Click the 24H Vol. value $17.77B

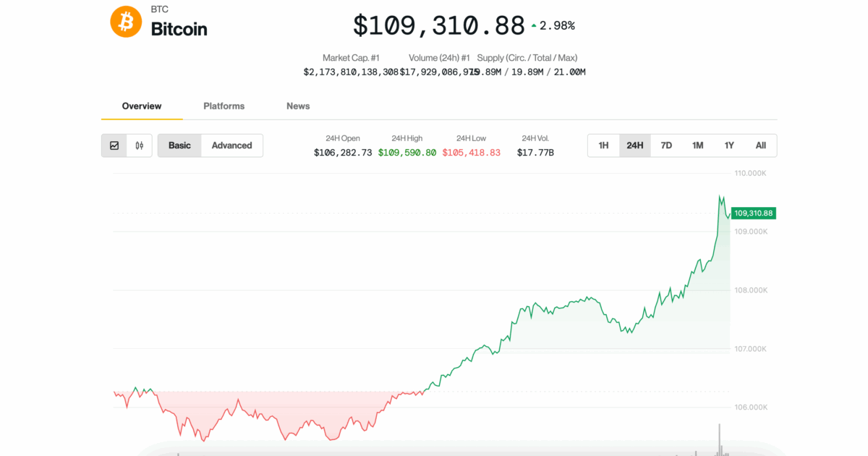point(535,153)
